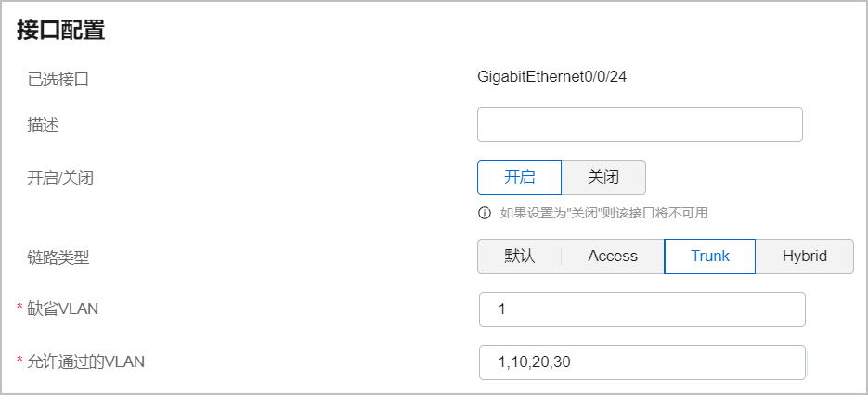Click the 接口配置 heading

coord(61,30)
